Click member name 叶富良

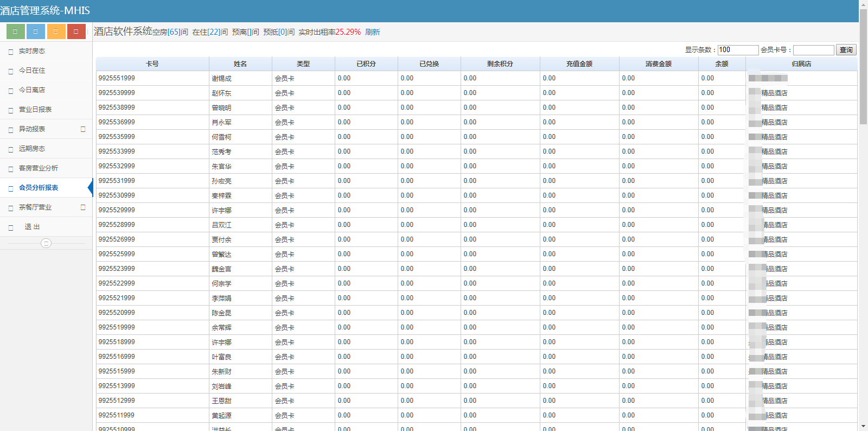click(221, 357)
